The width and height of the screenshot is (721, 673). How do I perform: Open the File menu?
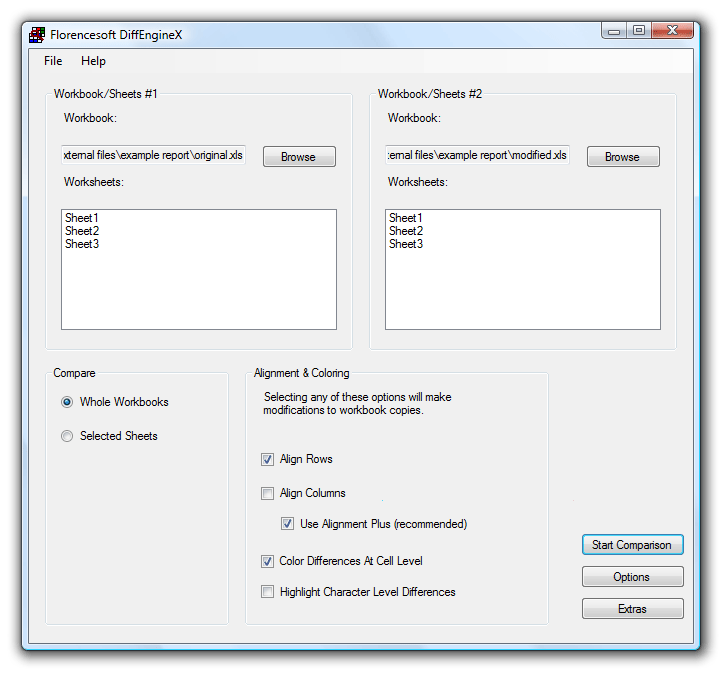(x=53, y=61)
